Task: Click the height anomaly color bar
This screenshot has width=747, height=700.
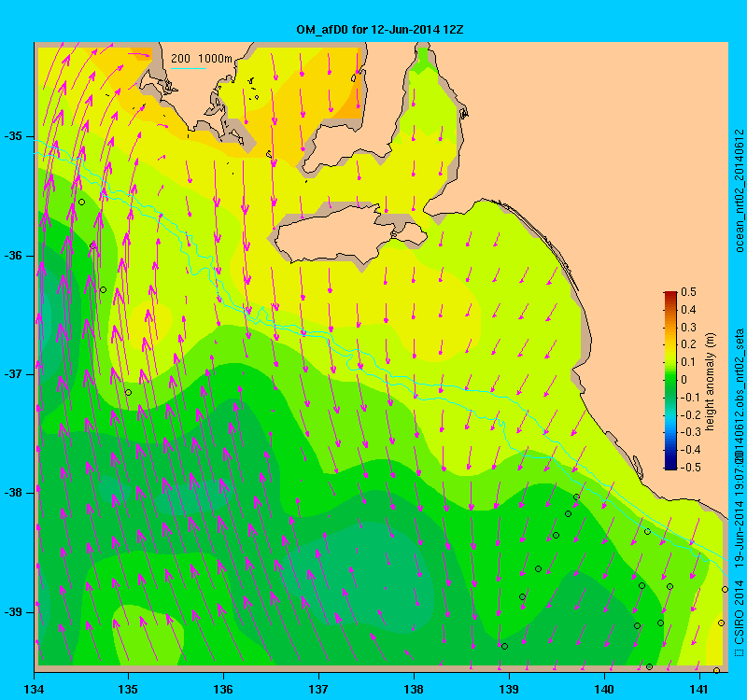Action: click(x=670, y=381)
